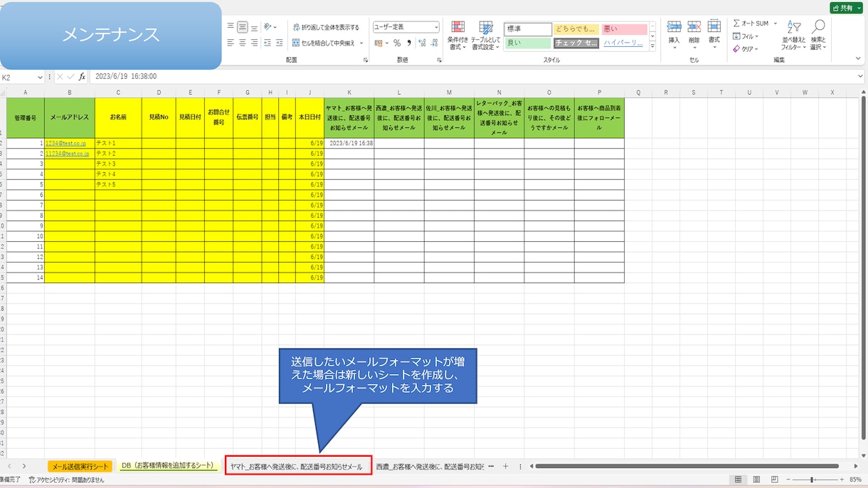868x488 pixels.
Task: Apply the 標準 cell style
Action: 528,29
